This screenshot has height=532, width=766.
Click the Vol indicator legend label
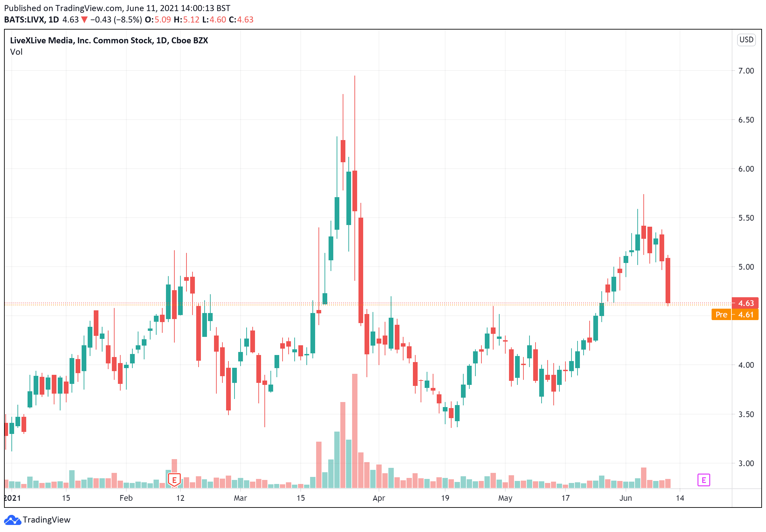click(16, 52)
